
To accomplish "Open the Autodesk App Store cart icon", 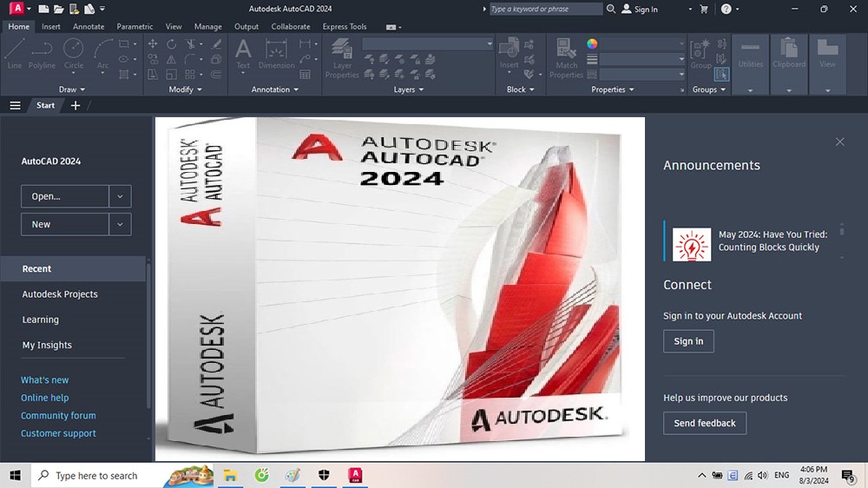I will [x=704, y=9].
